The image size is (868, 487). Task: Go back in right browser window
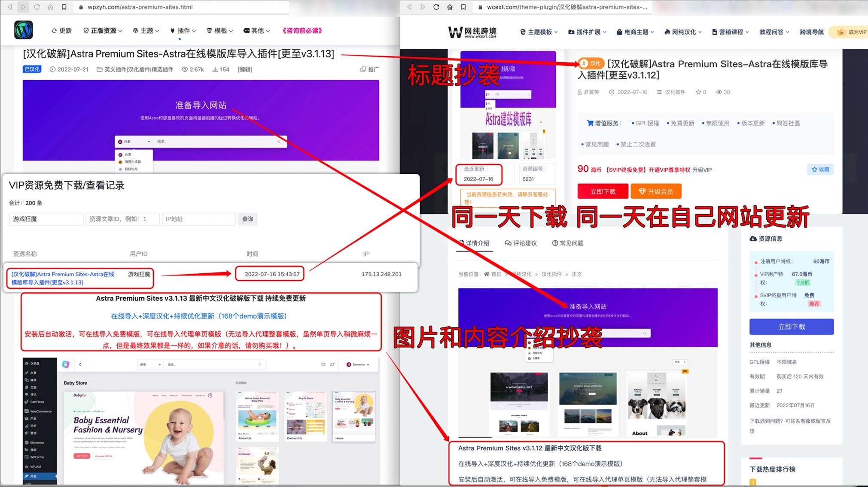(x=409, y=7)
